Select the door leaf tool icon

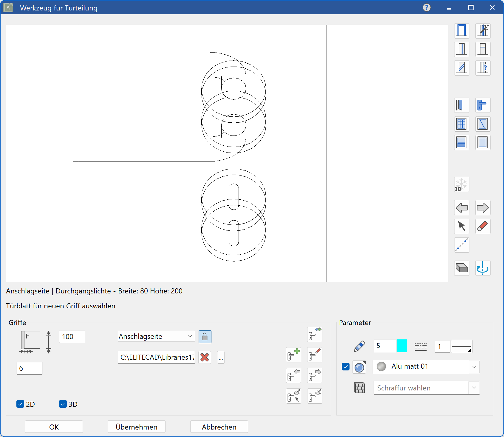(462, 105)
